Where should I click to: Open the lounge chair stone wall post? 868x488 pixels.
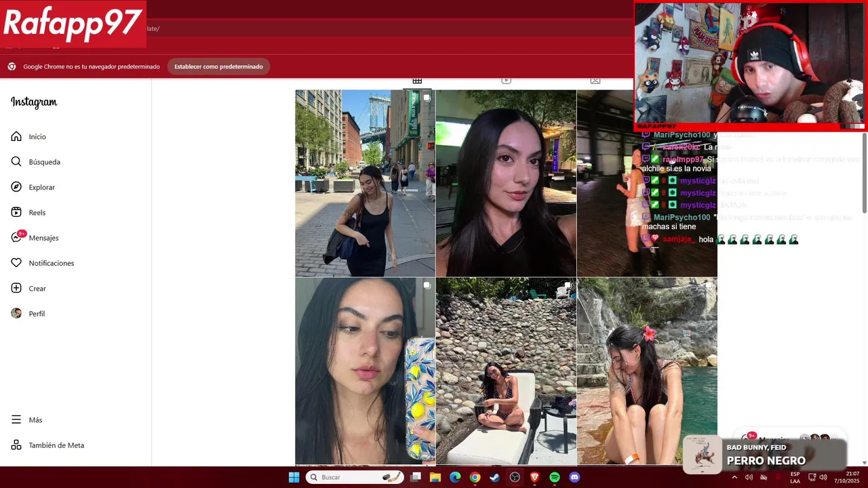[506, 371]
